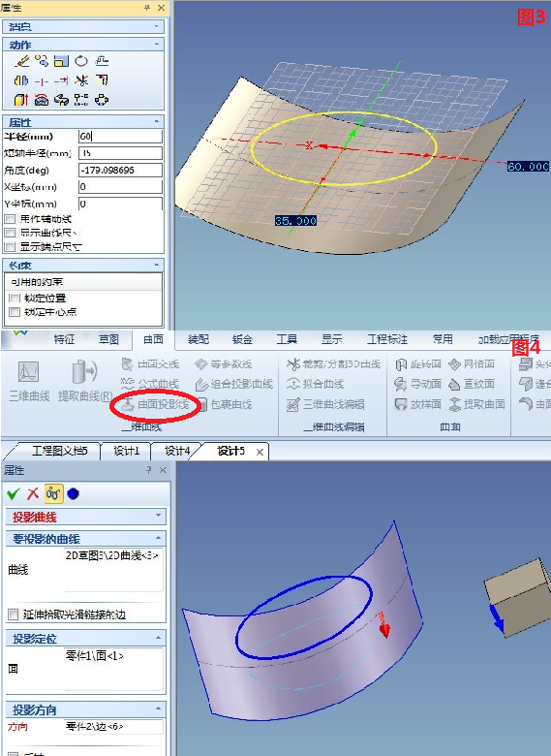Select the 曲面投影线 tool
Screen dimensions: 551x756
click(157, 404)
